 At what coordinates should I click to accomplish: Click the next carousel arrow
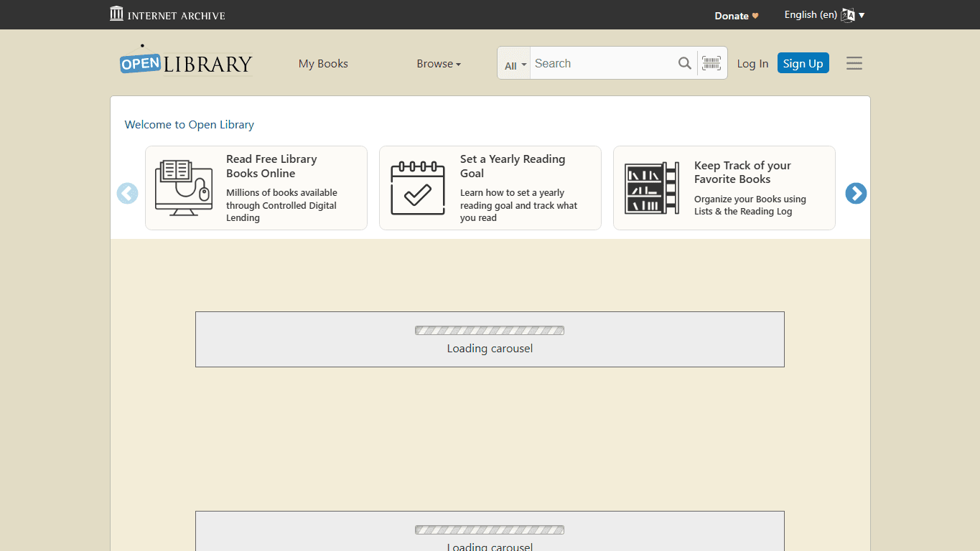click(x=856, y=194)
